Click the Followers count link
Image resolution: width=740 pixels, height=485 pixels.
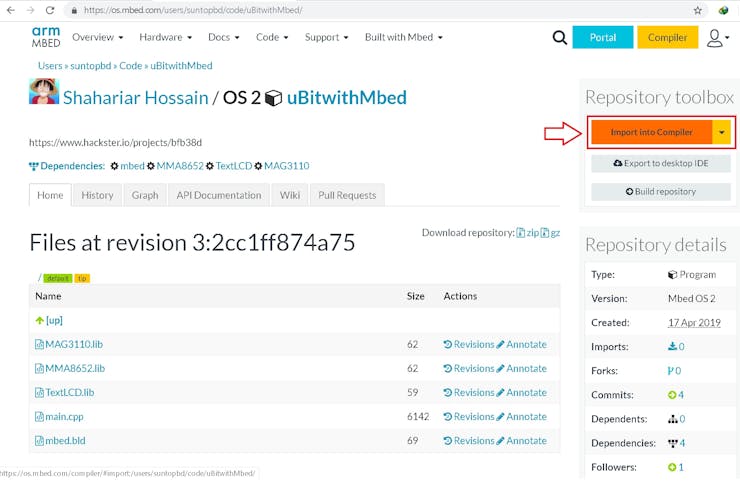[x=676, y=467]
